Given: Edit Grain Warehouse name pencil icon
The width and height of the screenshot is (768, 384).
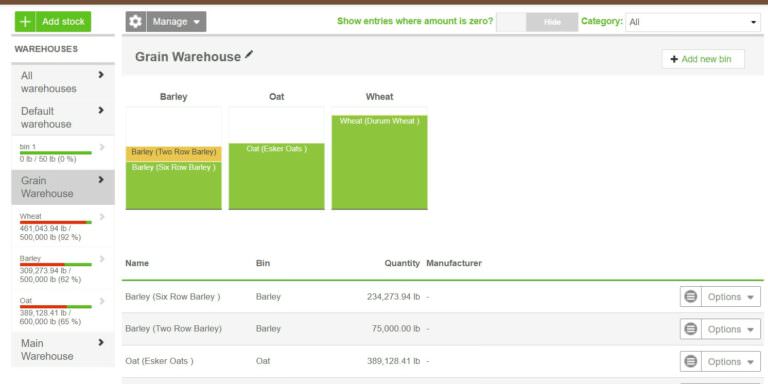Looking at the screenshot, I should click(x=249, y=55).
